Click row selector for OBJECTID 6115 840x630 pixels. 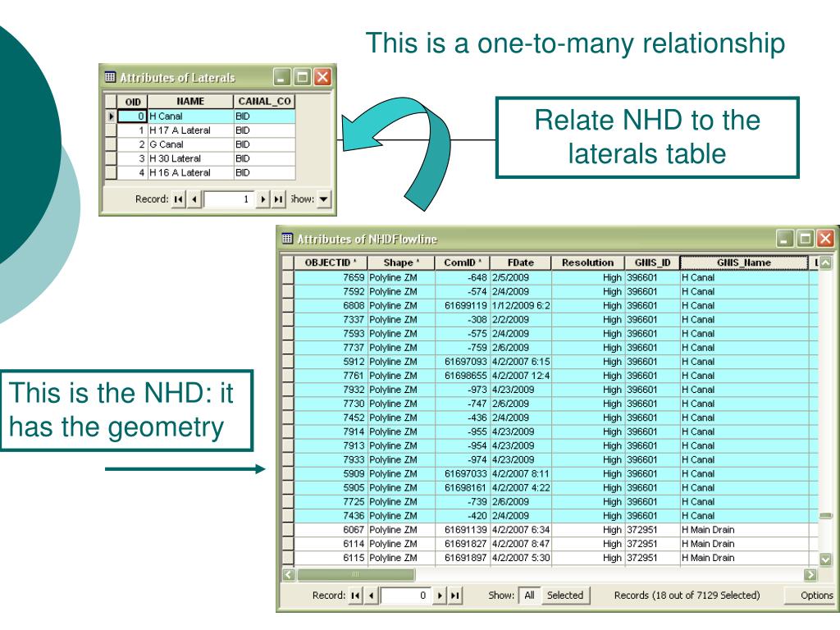pos(288,558)
